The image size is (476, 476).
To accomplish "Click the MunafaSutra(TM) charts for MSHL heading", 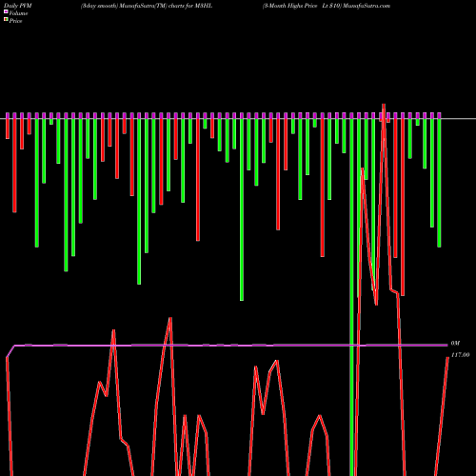I will click(x=147, y=6).
